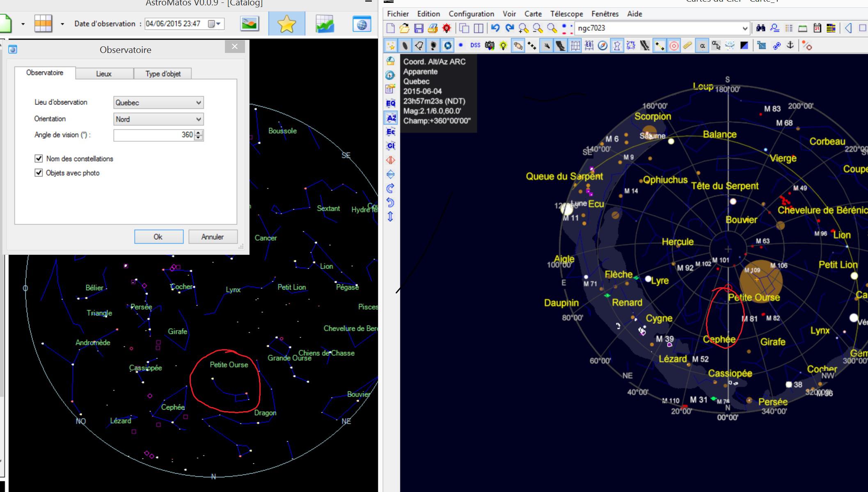Image resolution: width=868 pixels, height=492 pixels.
Task: Uncheck Objets avec photo checkbox
Action: point(39,173)
